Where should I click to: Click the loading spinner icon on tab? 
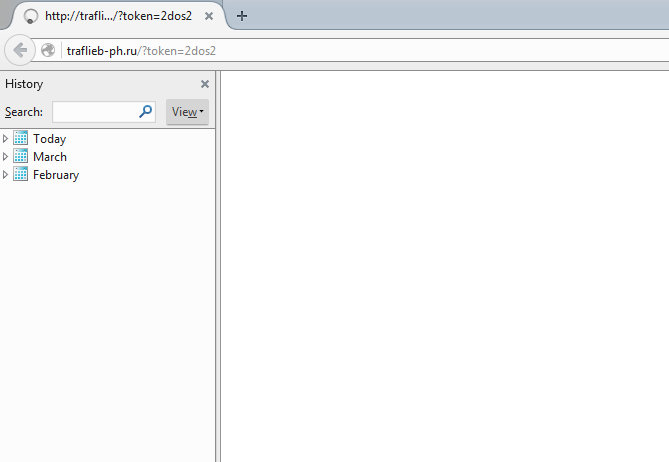point(31,17)
